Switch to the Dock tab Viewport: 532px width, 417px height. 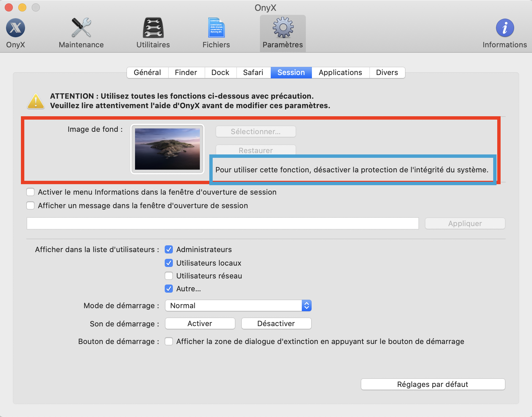click(x=220, y=73)
